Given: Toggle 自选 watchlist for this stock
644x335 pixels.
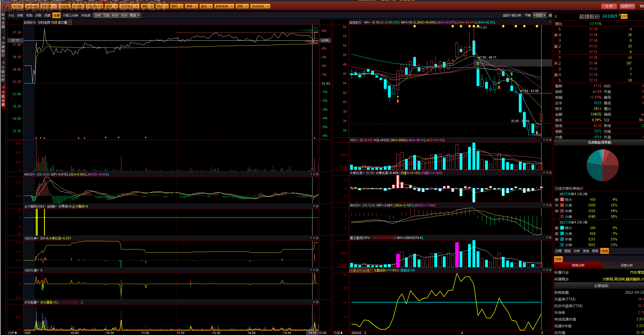Looking at the screenshot, I should click(539, 15).
